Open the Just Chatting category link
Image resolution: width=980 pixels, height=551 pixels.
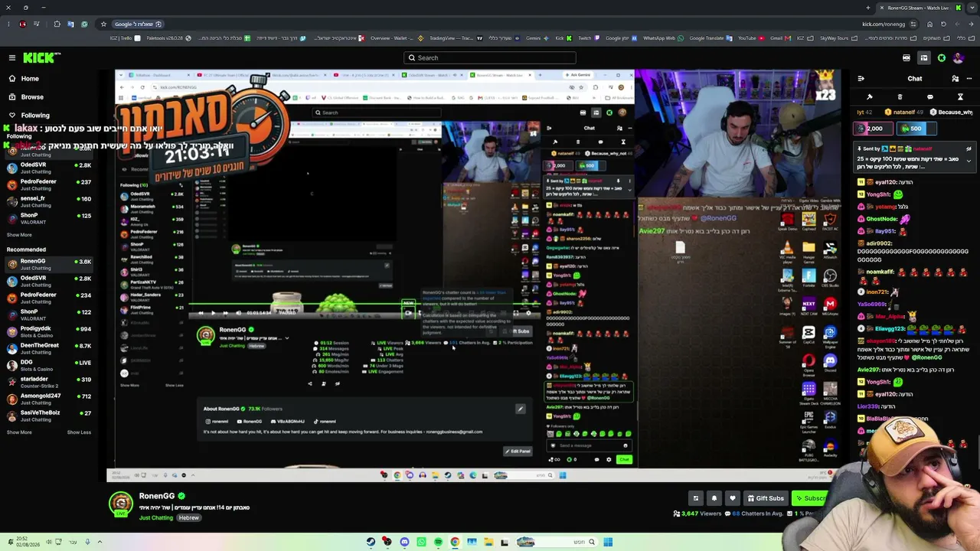coord(156,518)
